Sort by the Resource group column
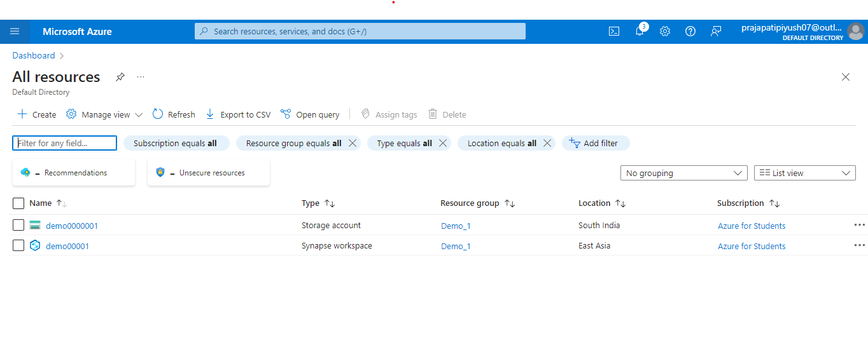Image resolution: width=868 pixels, height=347 pixels. point(478,203)
